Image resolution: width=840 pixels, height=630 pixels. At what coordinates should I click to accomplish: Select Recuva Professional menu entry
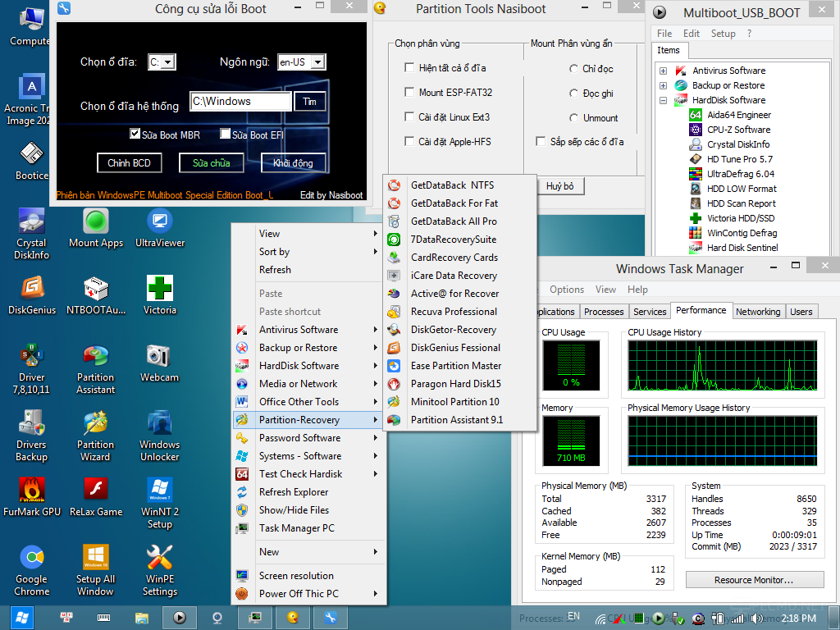pyautogui.click(x=459, y=312)
